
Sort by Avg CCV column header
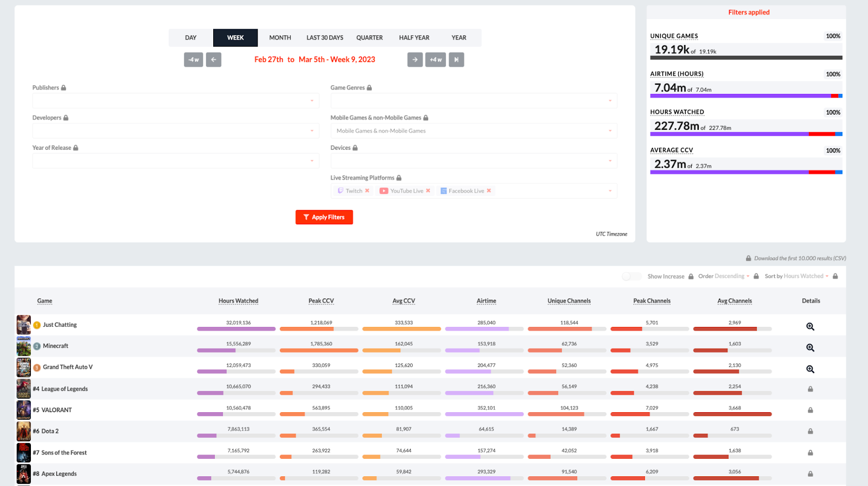(404, 301)
